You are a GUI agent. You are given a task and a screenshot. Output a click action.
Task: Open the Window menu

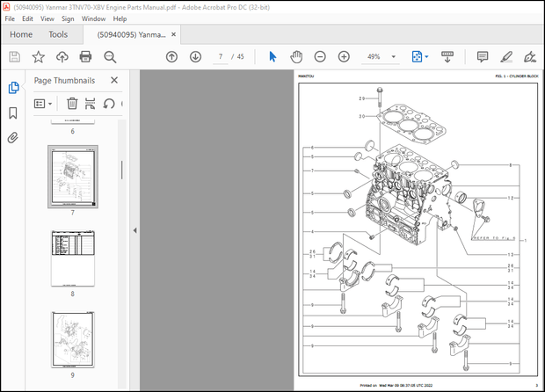tap(93, 18)
